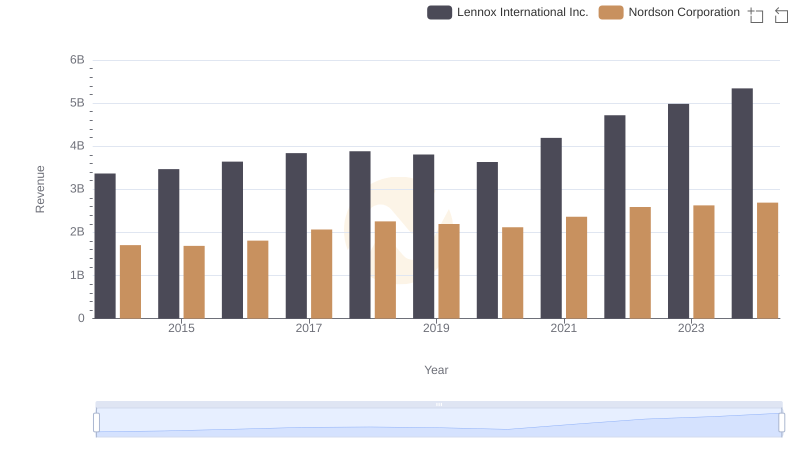Toggle Nordson Corporation legend series

point(669,12)
